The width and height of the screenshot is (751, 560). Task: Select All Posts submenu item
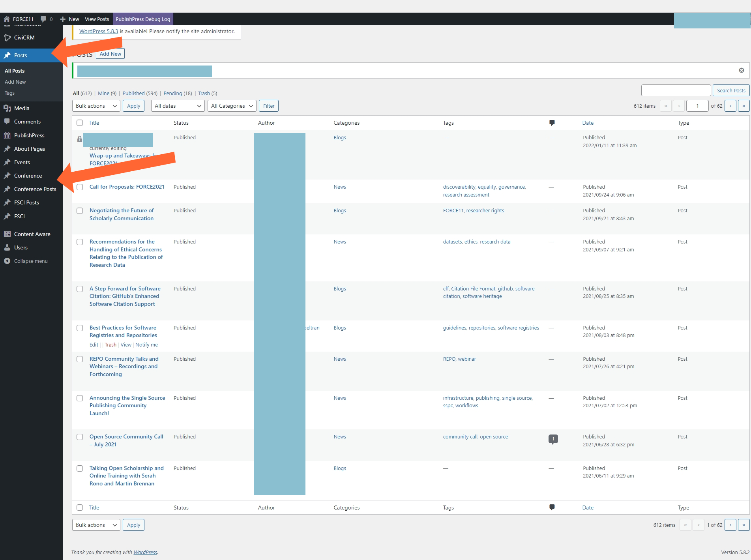15,71
